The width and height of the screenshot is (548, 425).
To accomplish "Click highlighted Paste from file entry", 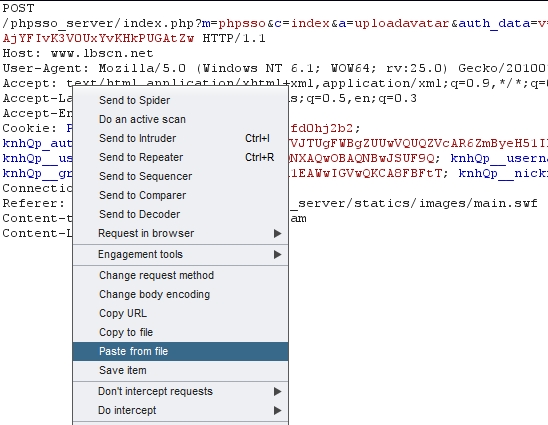I will tap(180, 351).
